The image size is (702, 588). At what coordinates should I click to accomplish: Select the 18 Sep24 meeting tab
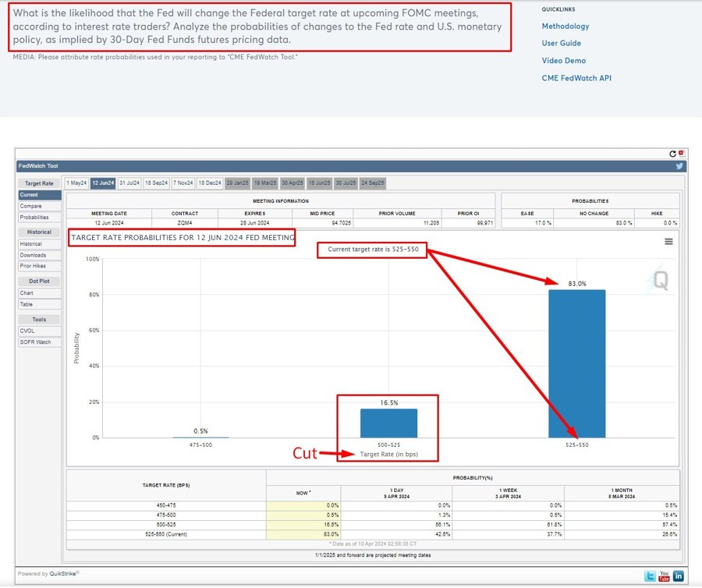click(156, 183)
